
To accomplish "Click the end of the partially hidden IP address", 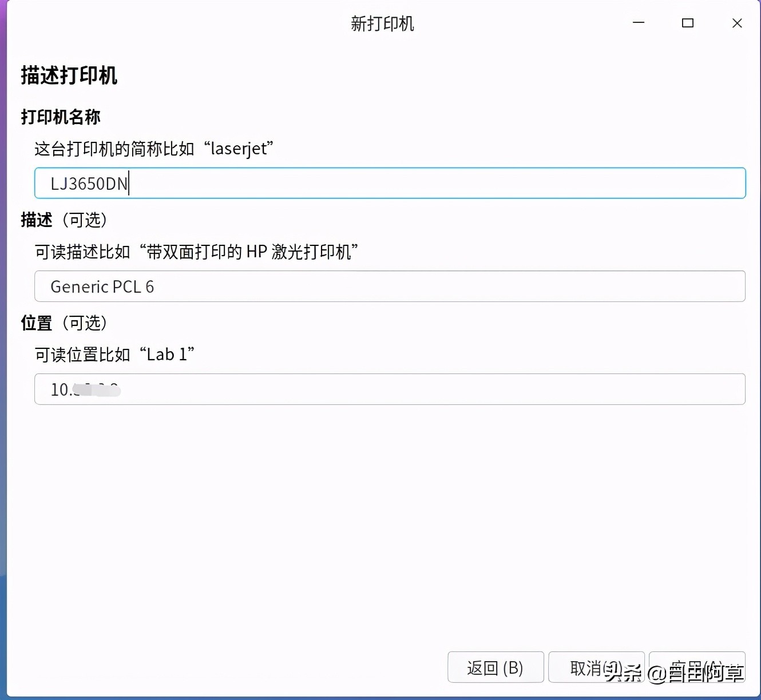I will [x=121, y=389].
